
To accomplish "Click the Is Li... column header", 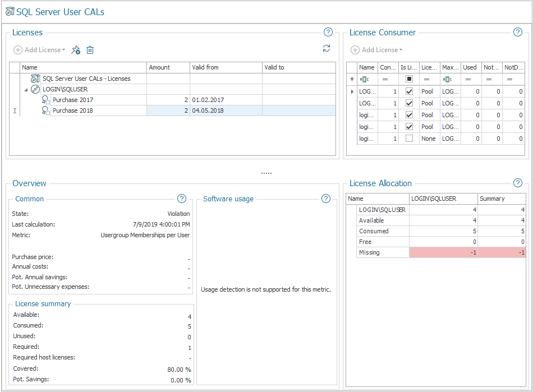I will coord(409,67).
